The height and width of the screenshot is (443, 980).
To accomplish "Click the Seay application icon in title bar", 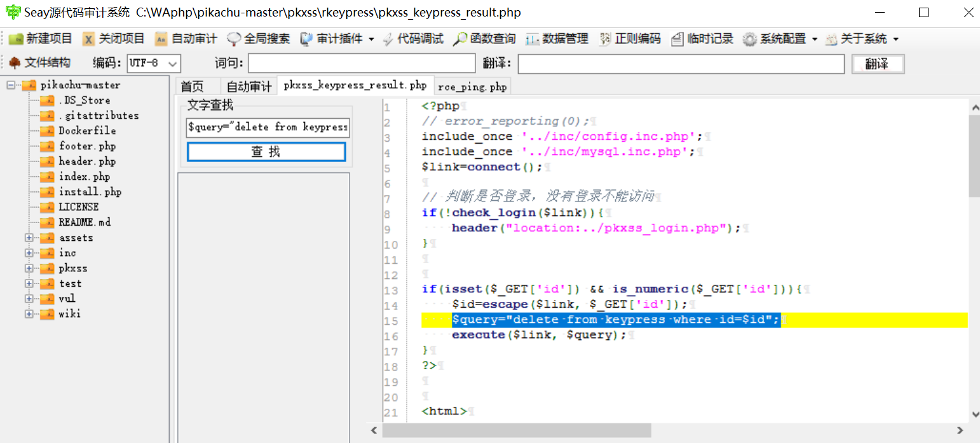I will pyautogui.click(x=13, y=12).
